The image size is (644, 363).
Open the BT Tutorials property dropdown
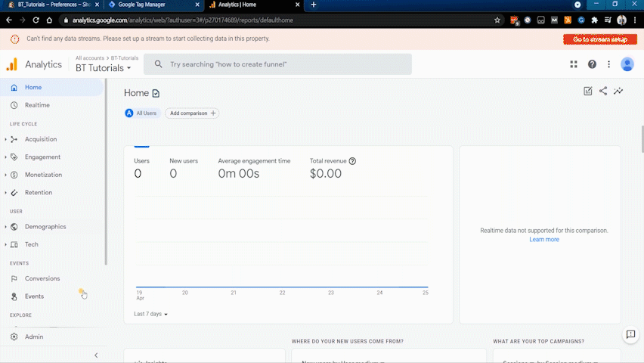pos(103,68)
